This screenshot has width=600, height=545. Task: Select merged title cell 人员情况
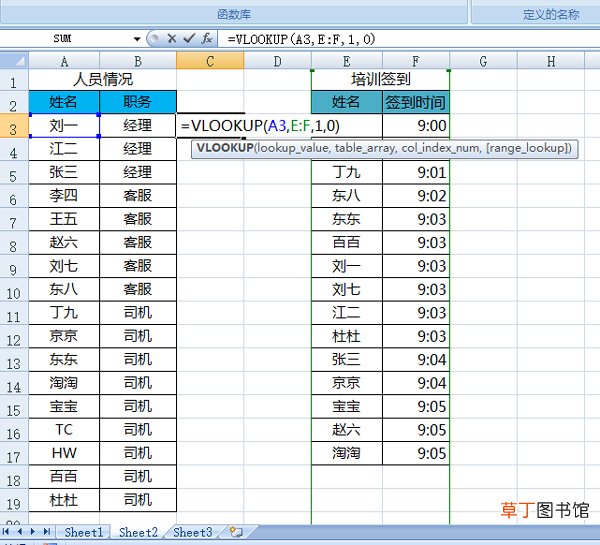coord(103,80)
